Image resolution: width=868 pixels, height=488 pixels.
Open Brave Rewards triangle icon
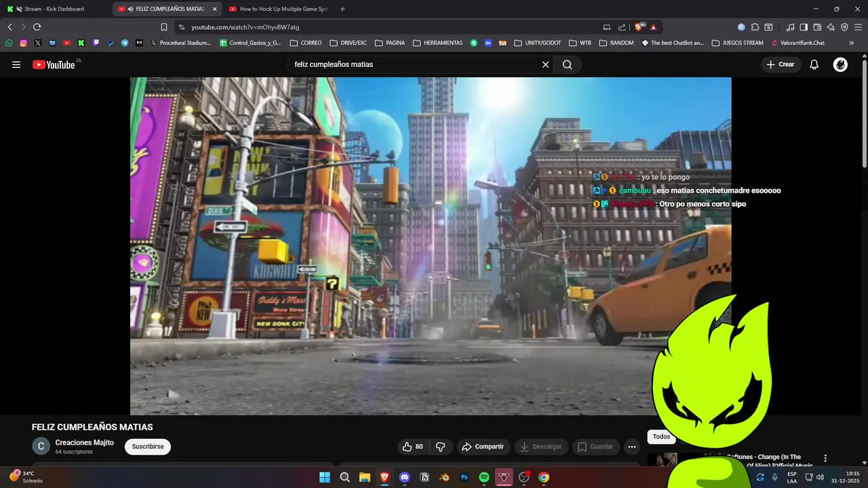[653, 27]
